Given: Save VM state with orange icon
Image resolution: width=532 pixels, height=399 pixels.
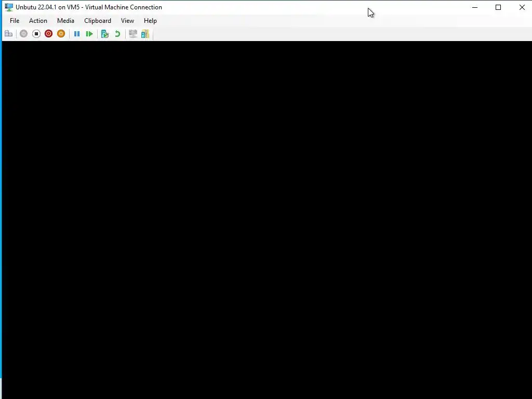Looking at the screenshot, I should [x=61, y=34].
